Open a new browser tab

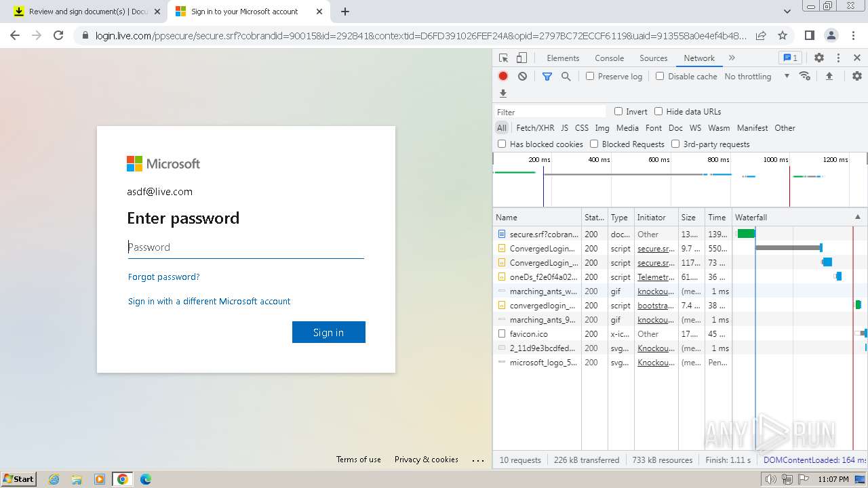[x=345, y=12]
